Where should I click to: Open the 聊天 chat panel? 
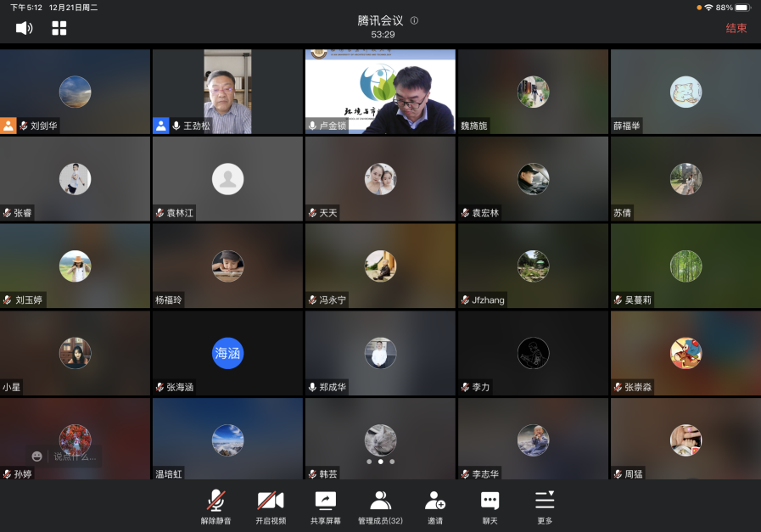pyautogui.click(x=490, y=507)
